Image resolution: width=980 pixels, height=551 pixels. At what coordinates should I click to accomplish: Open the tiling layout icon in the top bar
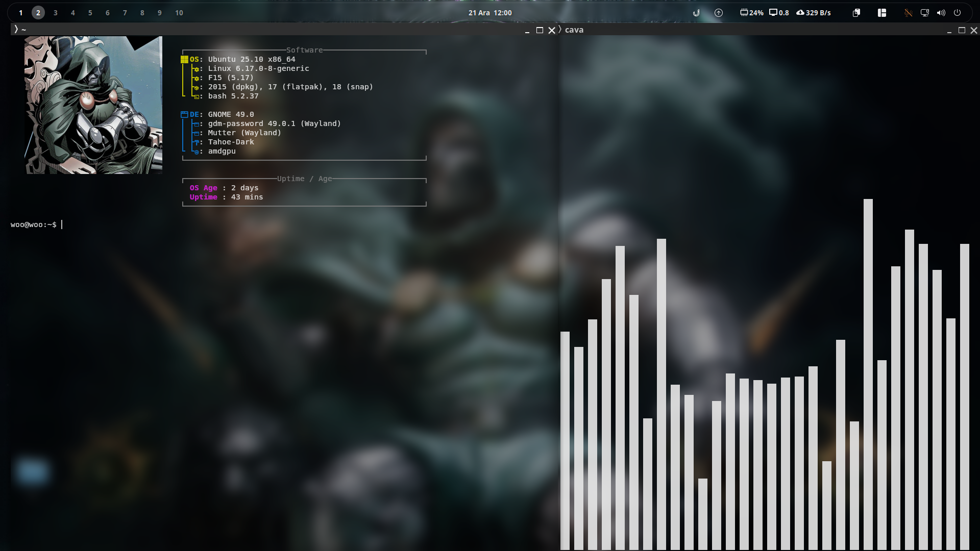click(x=882, y=13)
